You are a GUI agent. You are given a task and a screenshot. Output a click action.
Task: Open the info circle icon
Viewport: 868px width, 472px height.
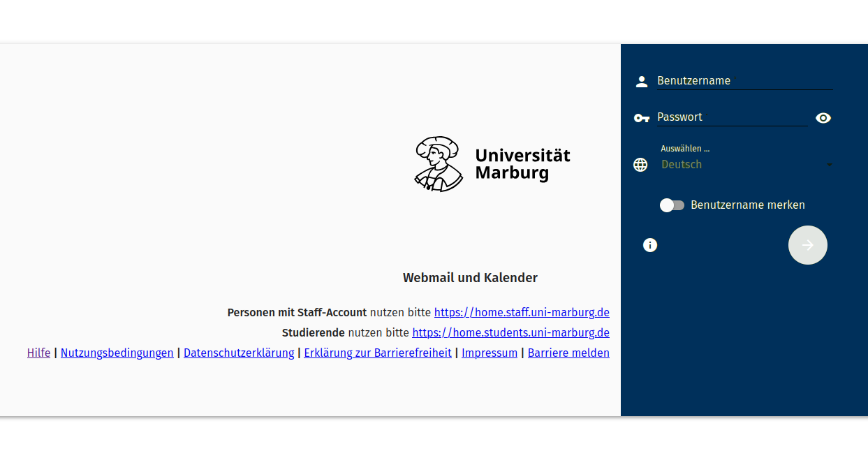pos(650,245)
